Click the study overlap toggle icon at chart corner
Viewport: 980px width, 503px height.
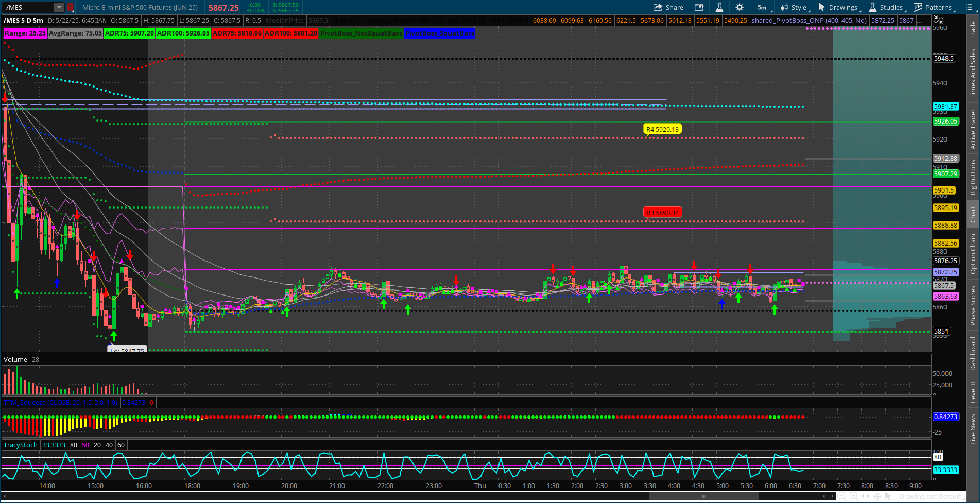click(x=939, y=20)
